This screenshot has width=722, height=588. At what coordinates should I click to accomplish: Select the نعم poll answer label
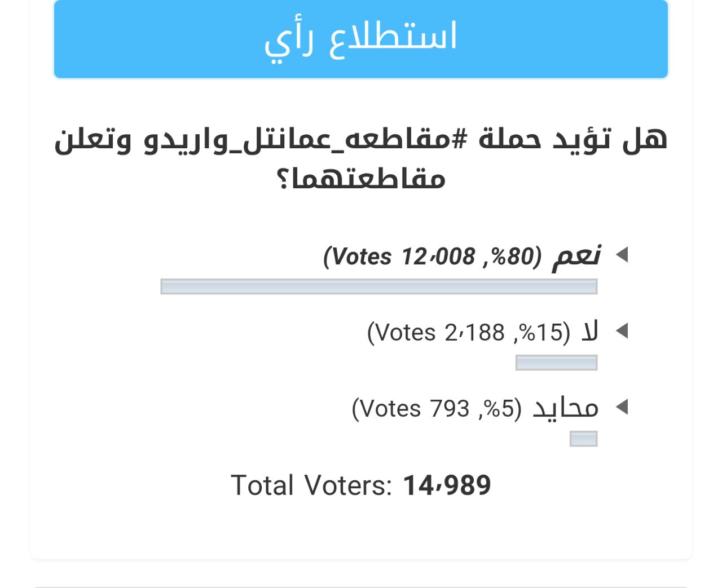(x=576, y=256)
